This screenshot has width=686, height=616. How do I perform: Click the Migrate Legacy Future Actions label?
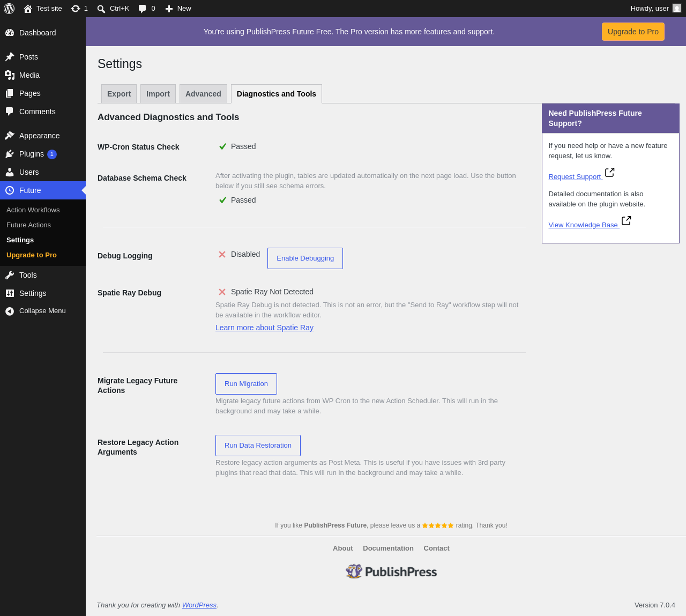(138, 385)
